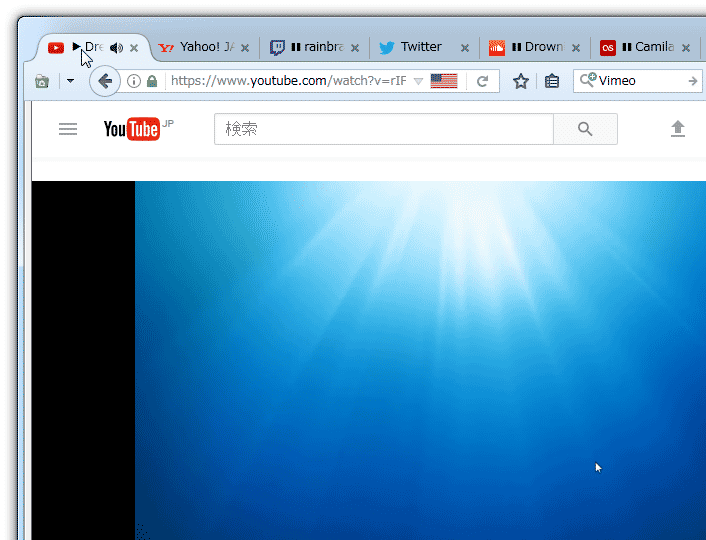The width and height of the screenshot is (706, 540).
Task: Close the Camila tab
Action: [686, 48]
